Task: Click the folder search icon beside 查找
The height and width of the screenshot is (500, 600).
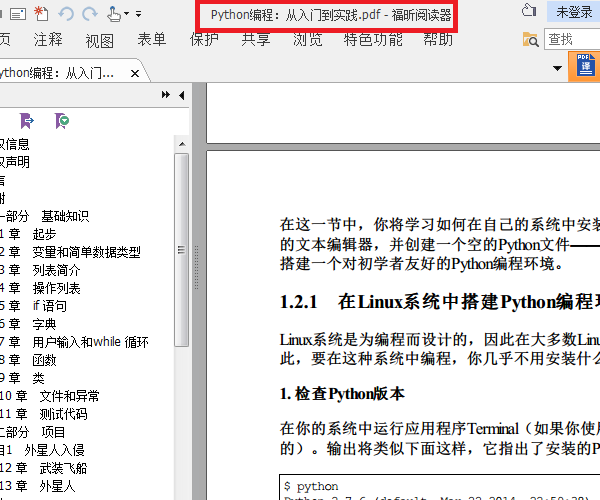Action: [530, 39]
